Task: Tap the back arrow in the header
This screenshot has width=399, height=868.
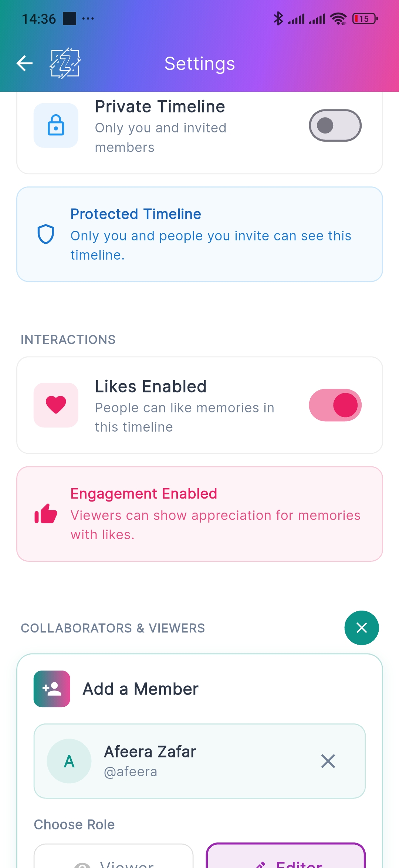Action: tap(24, 63)
